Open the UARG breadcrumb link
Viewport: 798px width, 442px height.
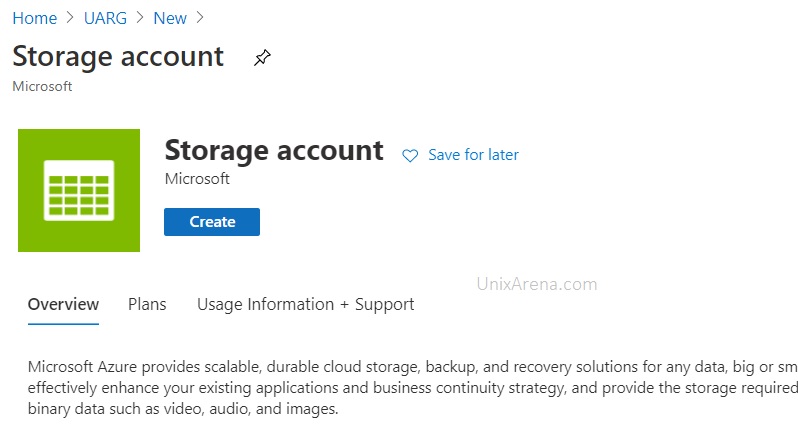tap(105, 18)
